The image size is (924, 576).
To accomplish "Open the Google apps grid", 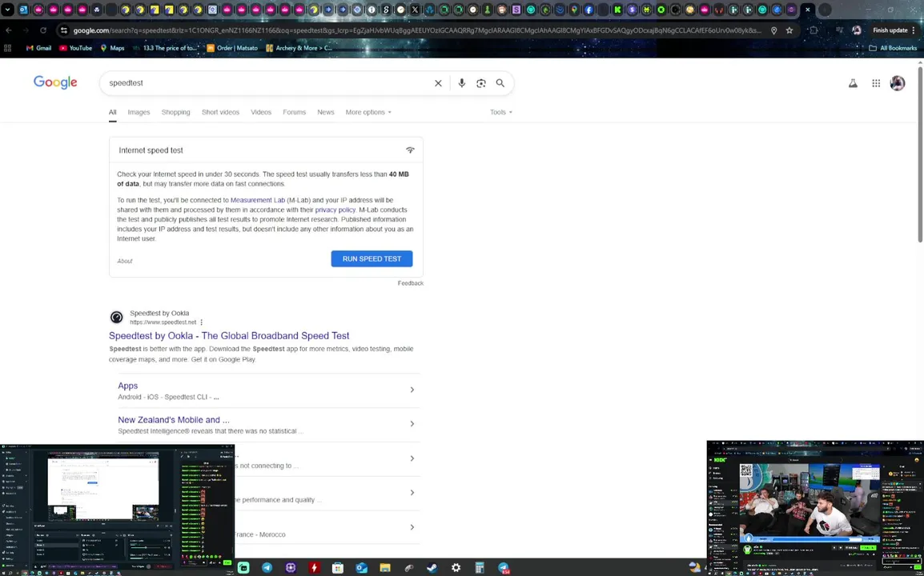I will click(x=876, y=84).
